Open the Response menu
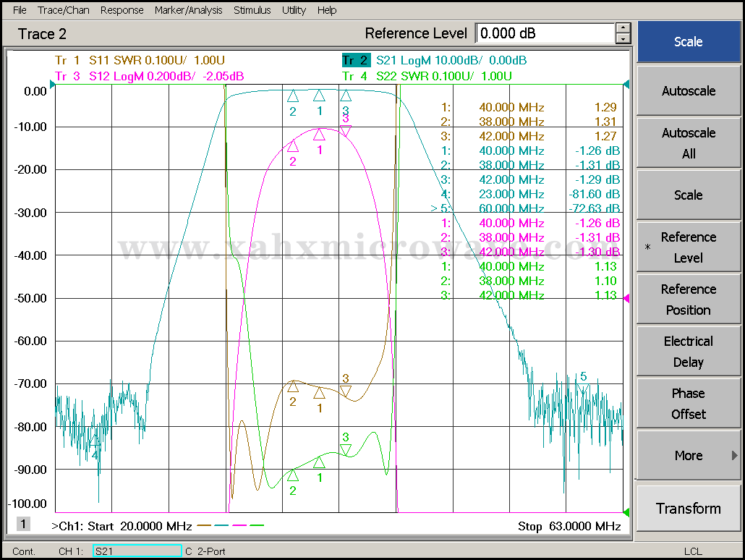745x560 pixels. [x=122, y=10]
